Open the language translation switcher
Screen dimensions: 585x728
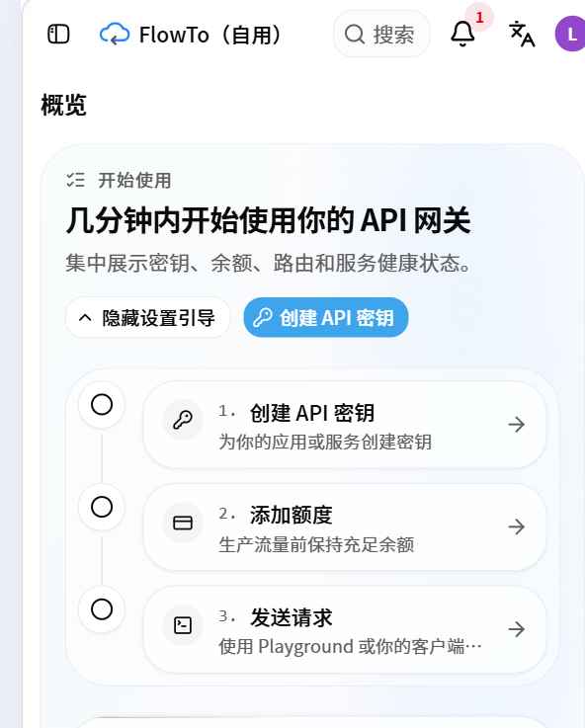click(522, 34)
